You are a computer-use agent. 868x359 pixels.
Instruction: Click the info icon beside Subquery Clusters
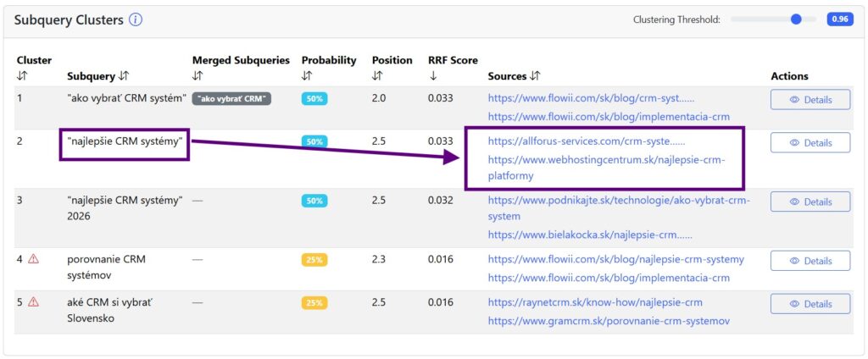[x=136, y=20]
